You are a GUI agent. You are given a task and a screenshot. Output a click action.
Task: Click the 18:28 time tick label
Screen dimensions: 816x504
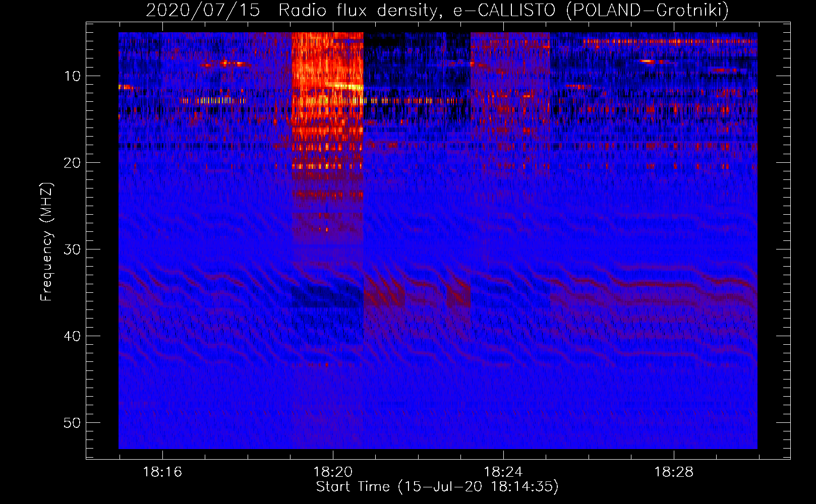[x=674, y=472]
